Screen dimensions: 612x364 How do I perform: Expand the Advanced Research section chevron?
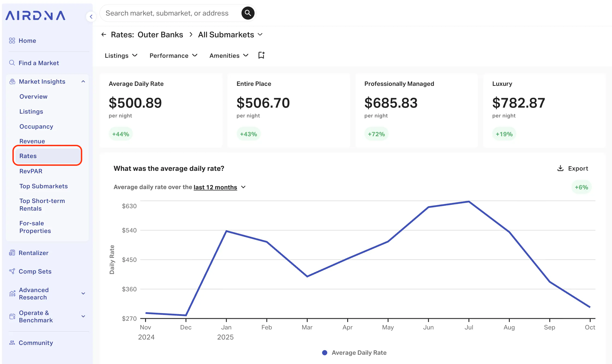(x=83, y=293)
